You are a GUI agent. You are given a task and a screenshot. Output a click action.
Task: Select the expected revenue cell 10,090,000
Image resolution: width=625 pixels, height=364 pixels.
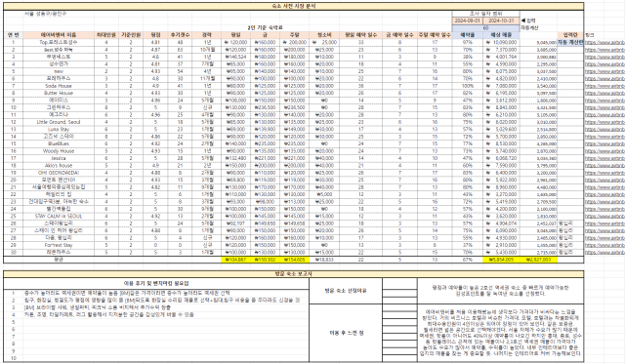(501, 42)
